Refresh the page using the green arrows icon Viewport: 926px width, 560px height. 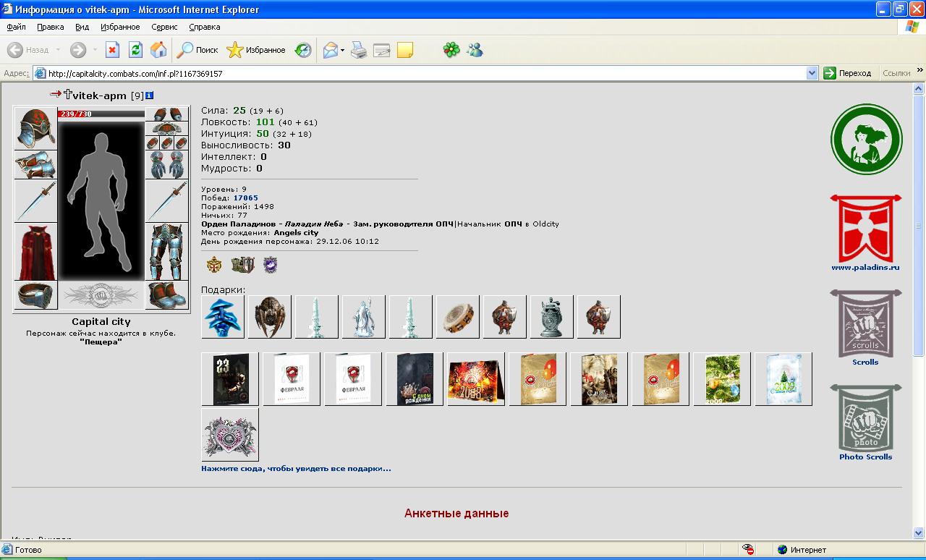tap(135, 50)
